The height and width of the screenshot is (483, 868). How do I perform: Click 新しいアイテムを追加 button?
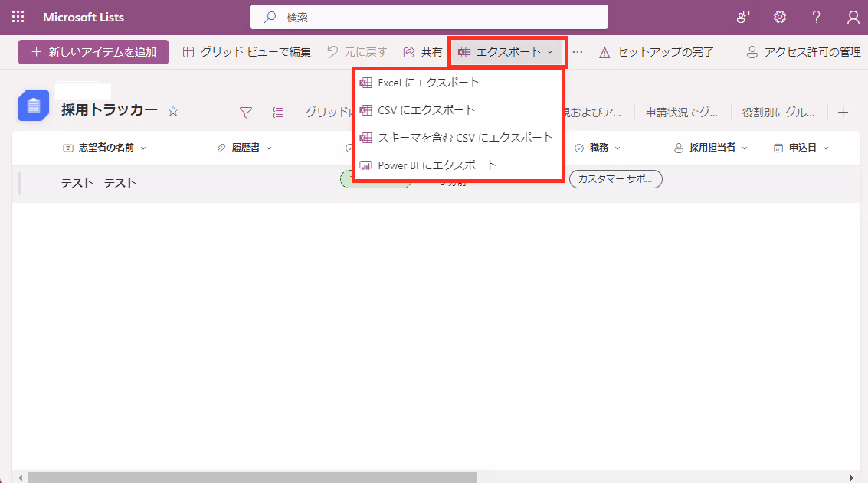pyautogui.click(x=93, y=52)
